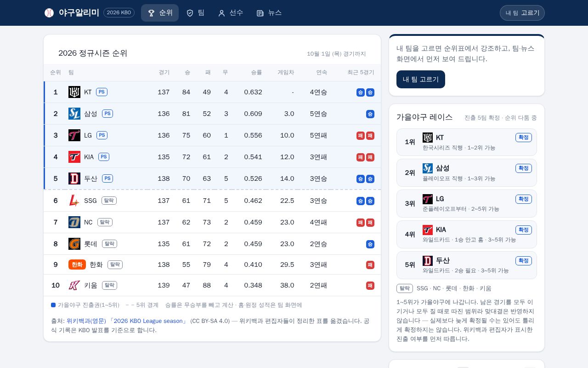Image resolution: width=588 pixels, height=368 pixels.
Task: Click the SSG logo in standings table
Action: [x=74, y=201]
